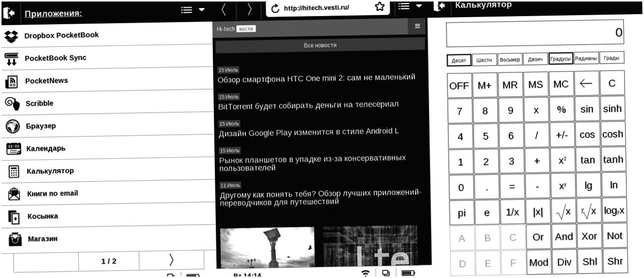
Task: Bookmark page with the star icon
Action: tap(380, 7)
